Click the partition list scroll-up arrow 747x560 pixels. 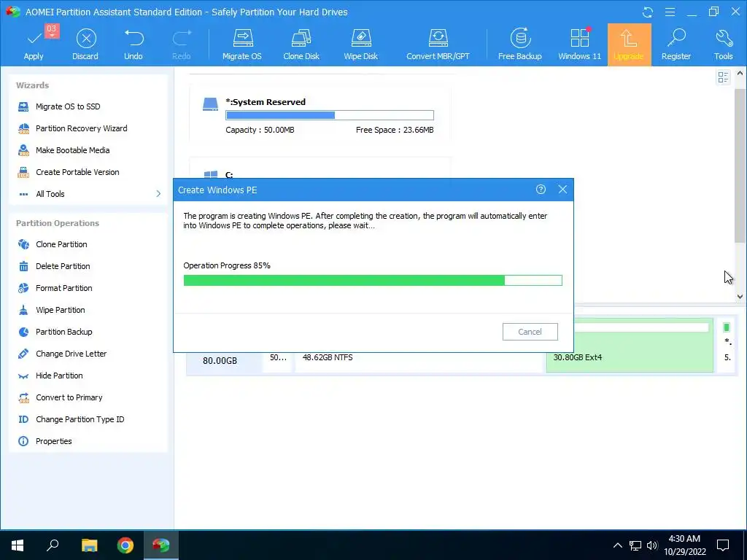click(x=740, y=74)
